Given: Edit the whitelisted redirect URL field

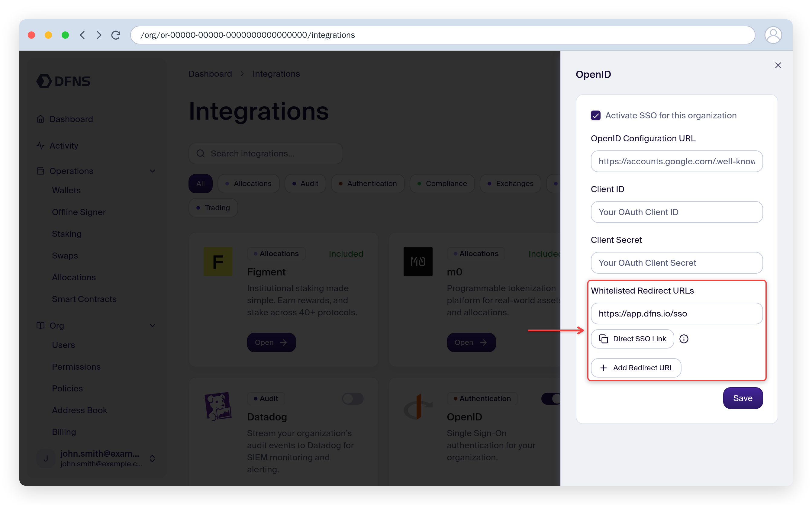Looking at the screenshot, I should click(676, 314).
